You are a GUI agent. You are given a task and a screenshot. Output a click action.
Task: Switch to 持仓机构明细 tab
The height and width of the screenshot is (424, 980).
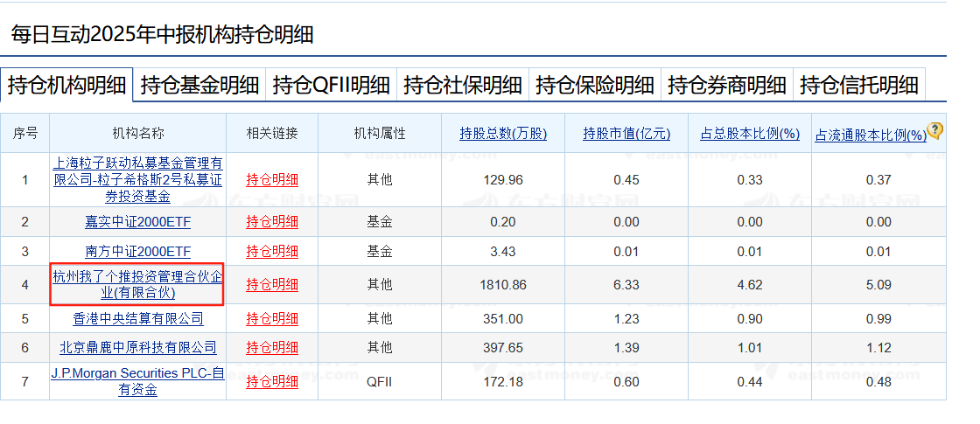[x=66, y=85]
